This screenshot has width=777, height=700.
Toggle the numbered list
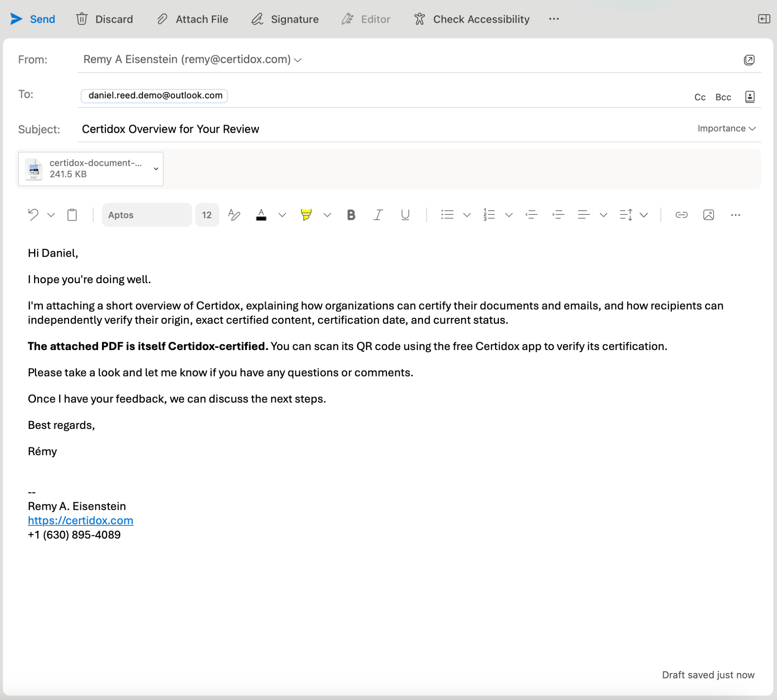(489, 214)
